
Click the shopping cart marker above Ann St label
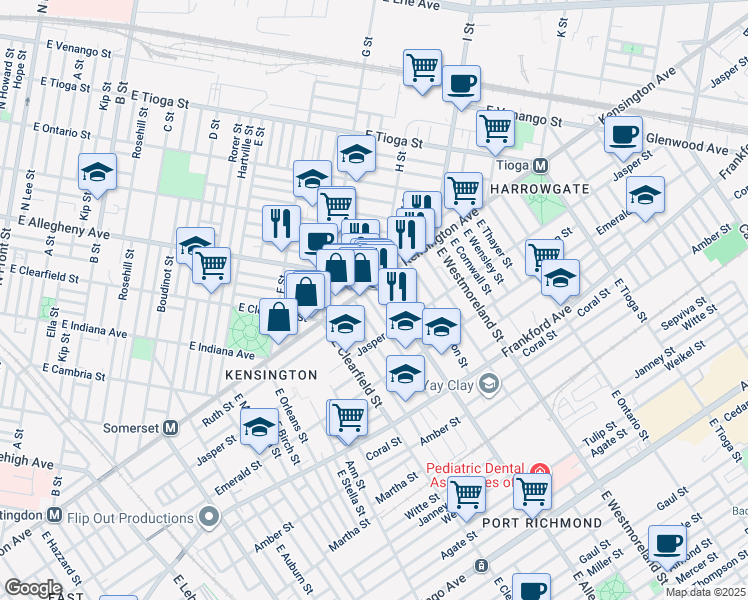click(x=349, y=418)
